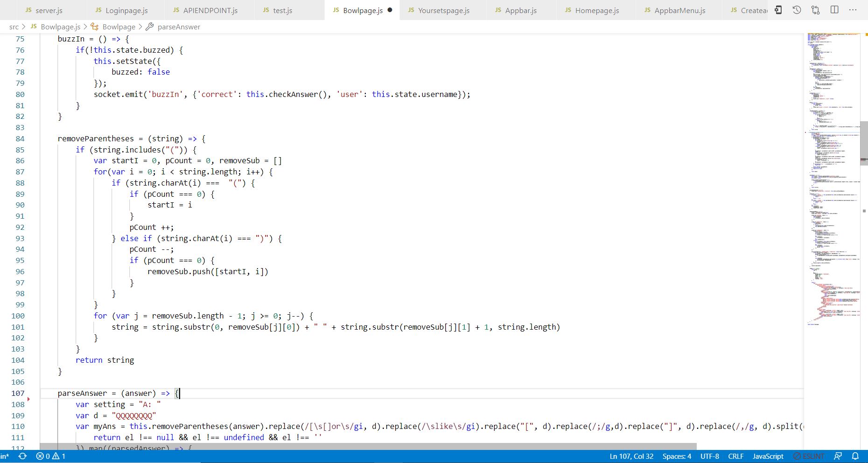The width and height of the screenshot is (868, 463).
Task: Click 'return el !== null' on line 111
Action: (x=133, y=438)
